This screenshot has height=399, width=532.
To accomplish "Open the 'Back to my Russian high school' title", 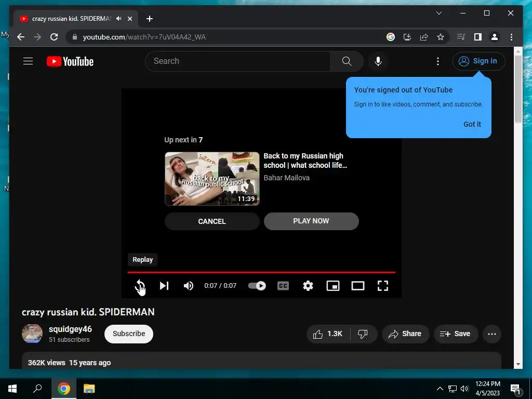I will click(x=305, y=161).
